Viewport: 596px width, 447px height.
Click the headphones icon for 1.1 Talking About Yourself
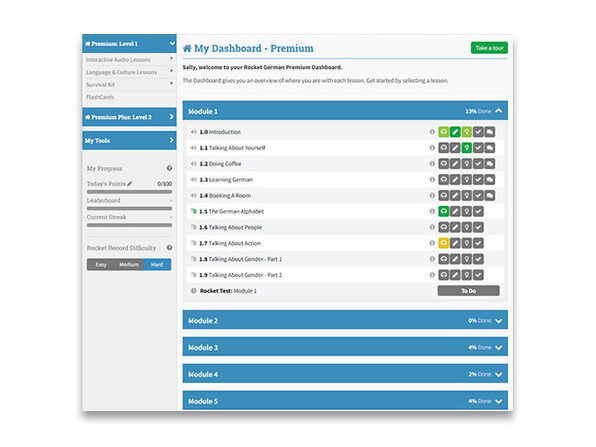pyautogui.click(x=444, y=148)
